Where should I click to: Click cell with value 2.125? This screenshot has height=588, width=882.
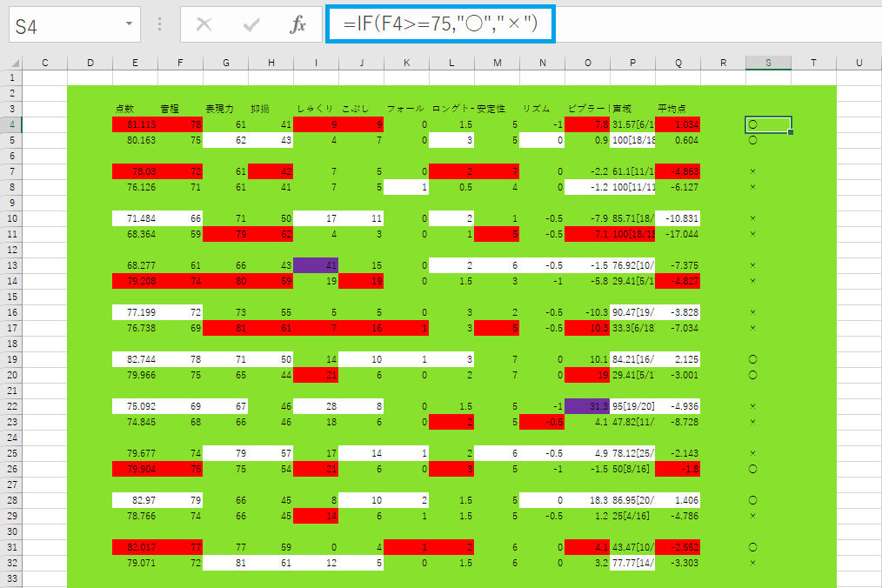[x=678, y=359]
